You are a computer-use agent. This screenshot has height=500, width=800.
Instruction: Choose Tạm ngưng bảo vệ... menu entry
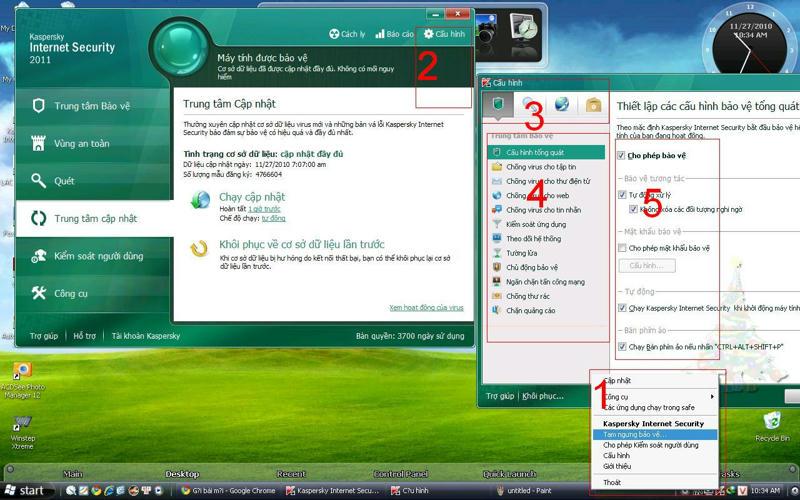[x=655, y=435]
